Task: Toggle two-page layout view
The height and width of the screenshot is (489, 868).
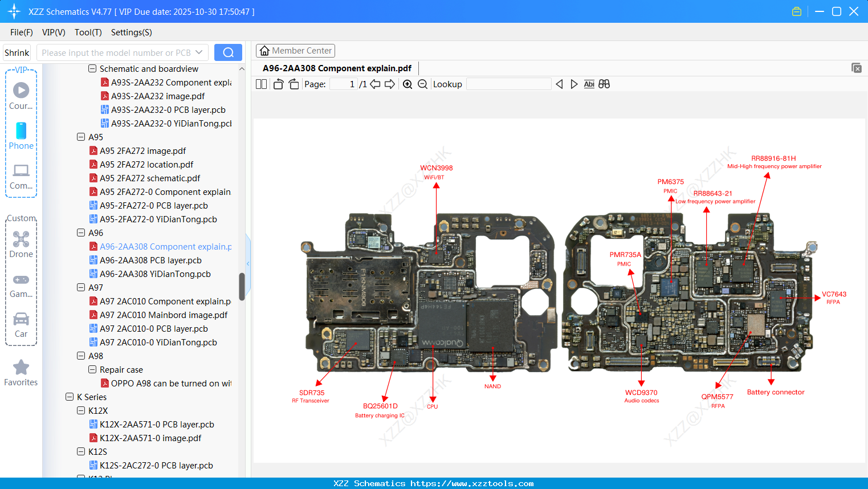Action: [261, 84]
